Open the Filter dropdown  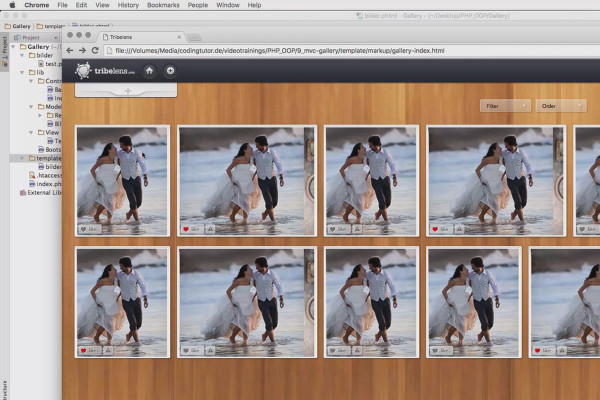pyautogui.click(x=505, y=106)
